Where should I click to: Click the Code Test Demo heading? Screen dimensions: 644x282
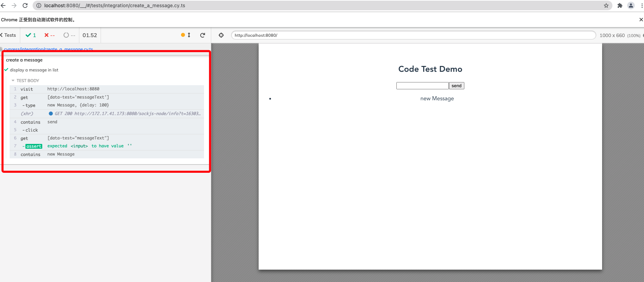coord(430,69)
